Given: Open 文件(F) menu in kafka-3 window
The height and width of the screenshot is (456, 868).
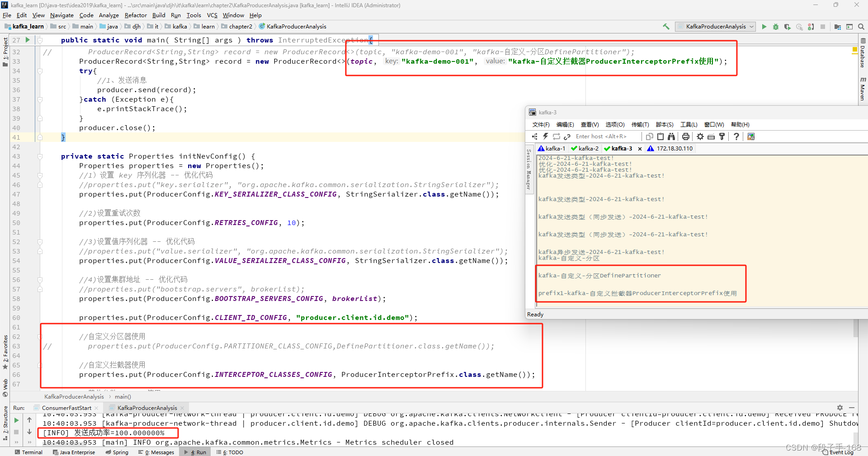Looking at the screenshot, I should pos(541,125).
